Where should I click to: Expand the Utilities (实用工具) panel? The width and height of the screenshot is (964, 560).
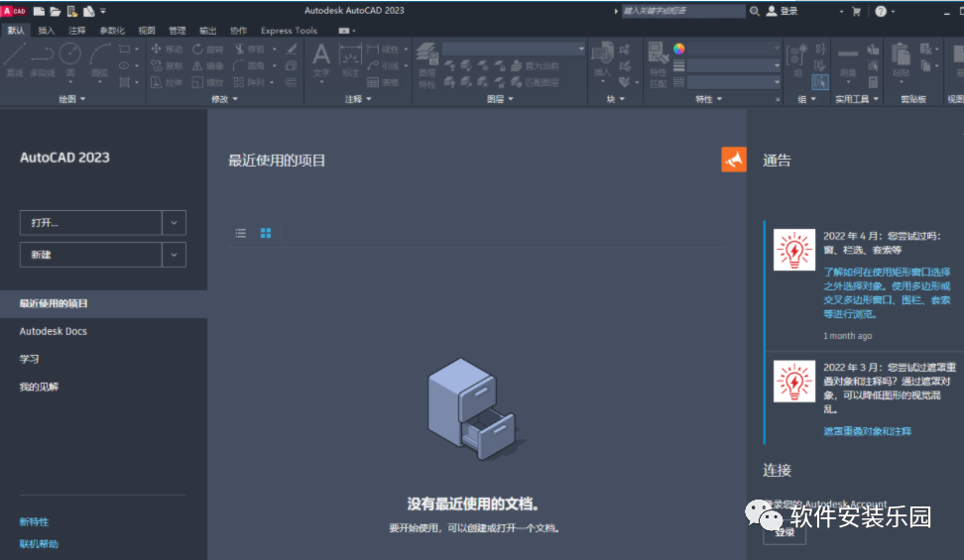click(857, 99)
